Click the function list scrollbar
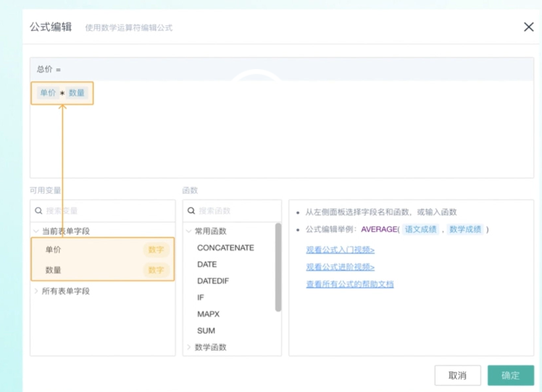 coord(278,267)
